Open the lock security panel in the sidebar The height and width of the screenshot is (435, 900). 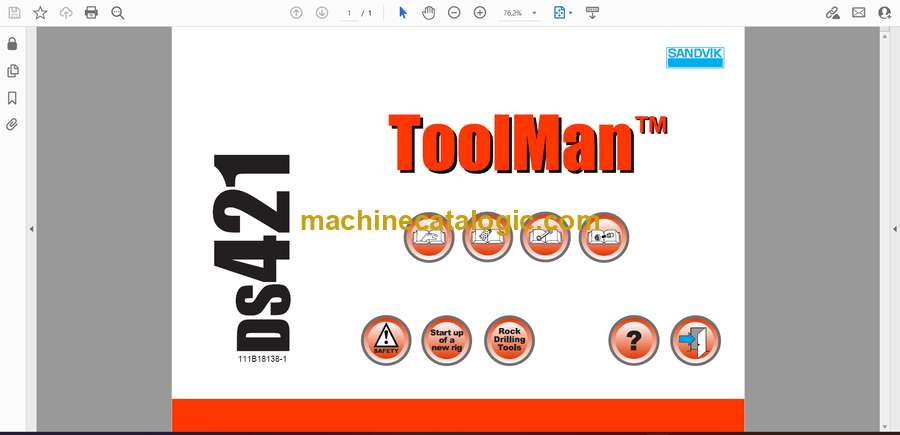(x=12, y=44)
